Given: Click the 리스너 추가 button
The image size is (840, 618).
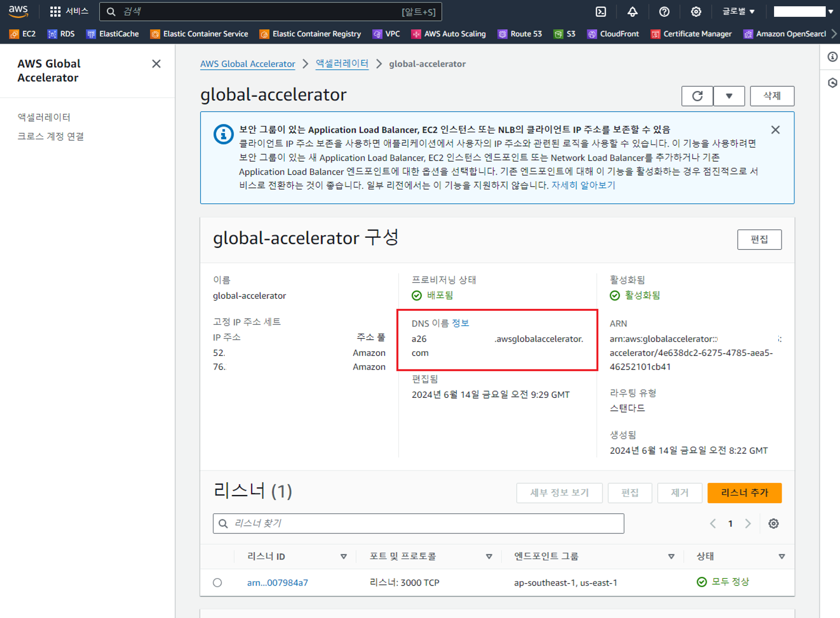Looking at the screenshot, I should click(744, 493).
